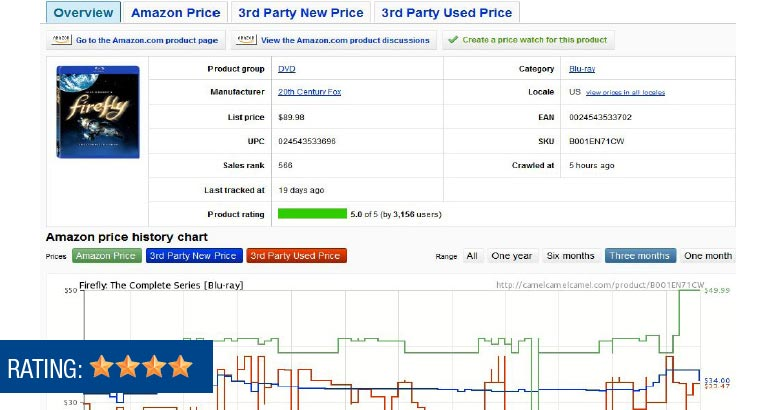
Task: Toggle the green Amazon Price series
Action: pos(107,256)
